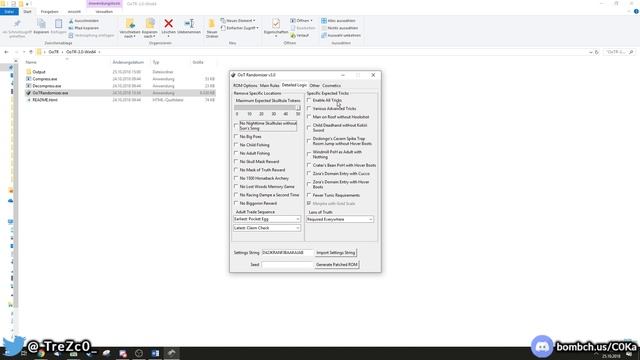Toggle Man on Roof without Hookshot
The height and width of the screenshot is (360, 640).
point(309,117)
